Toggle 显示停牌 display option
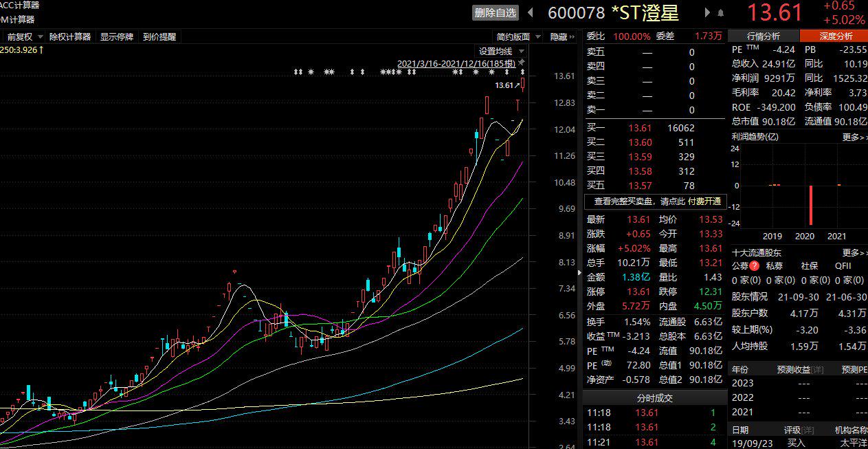The image size is (868, 449). pos(117,37)
